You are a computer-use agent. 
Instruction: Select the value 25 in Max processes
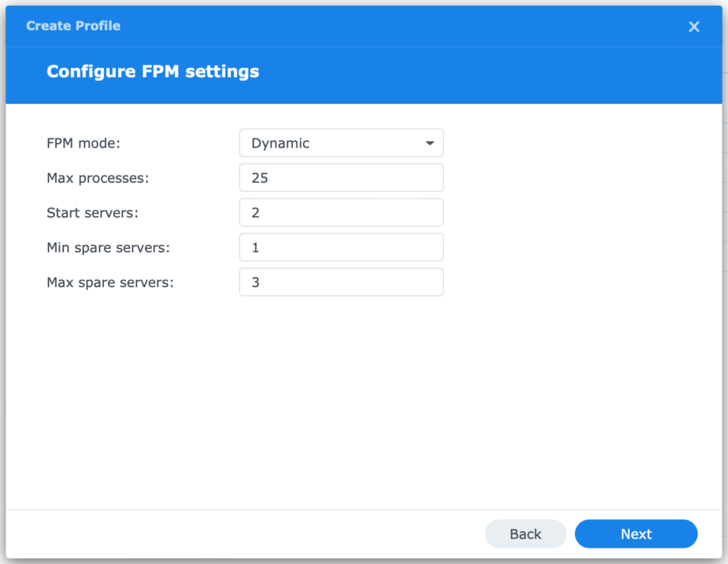[262, 178]
